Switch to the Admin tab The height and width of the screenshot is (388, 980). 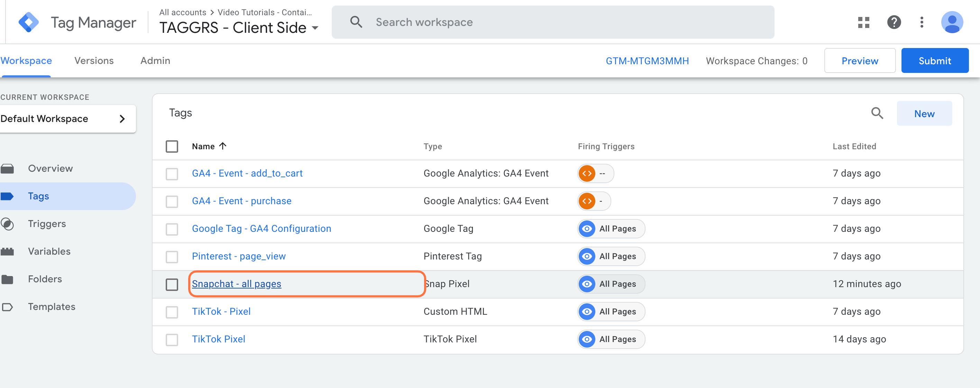pyautogui.click(x=155, y=61)
